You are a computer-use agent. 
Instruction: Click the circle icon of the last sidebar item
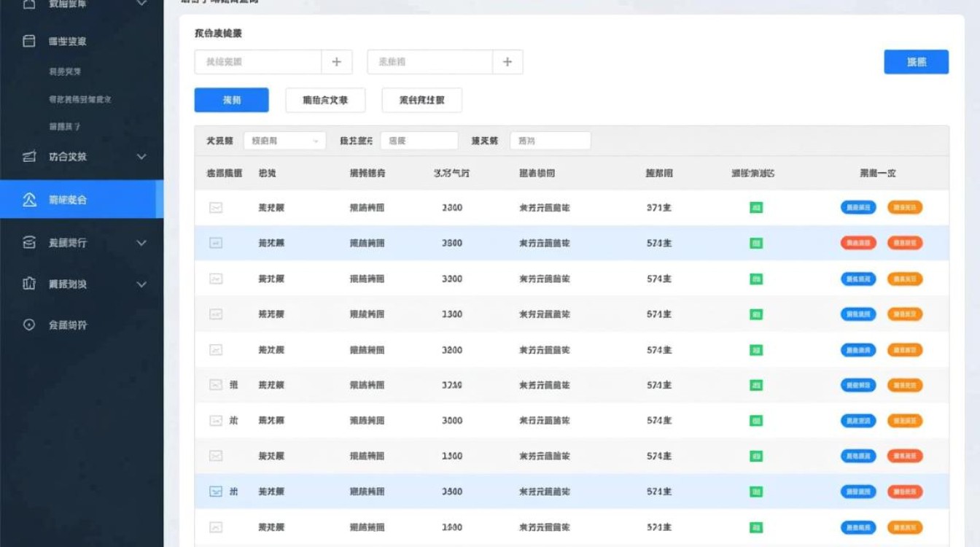point(29,325)
